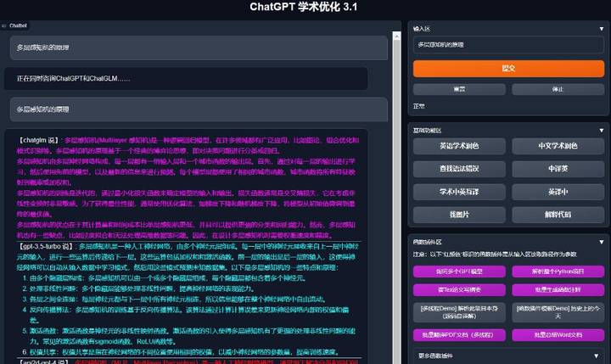Image resolution: width=611 pixels, height=364 pixels.
Task: Click the [多线程Demo] 解析此项目本身 button
Action: pyautogui.click(x=459, y=312)
